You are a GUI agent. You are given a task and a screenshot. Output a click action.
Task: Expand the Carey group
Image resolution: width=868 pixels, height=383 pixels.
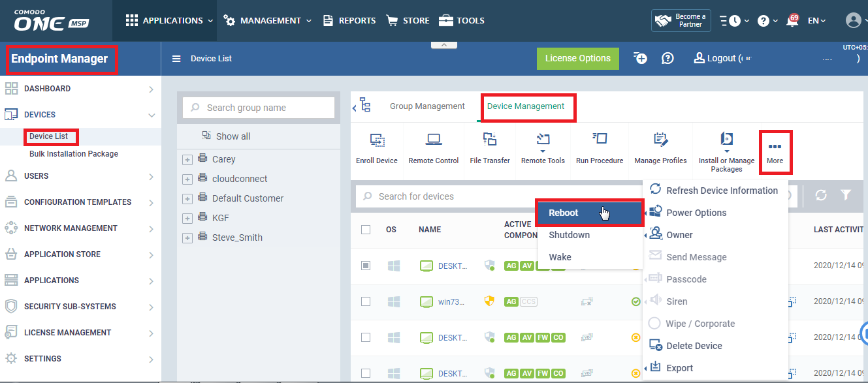tap(187, 160)
